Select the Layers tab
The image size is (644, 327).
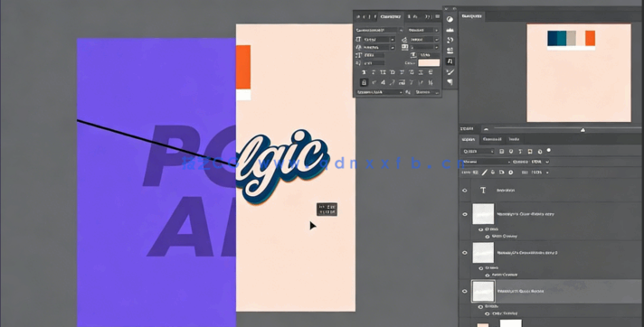tap(469, 139)
